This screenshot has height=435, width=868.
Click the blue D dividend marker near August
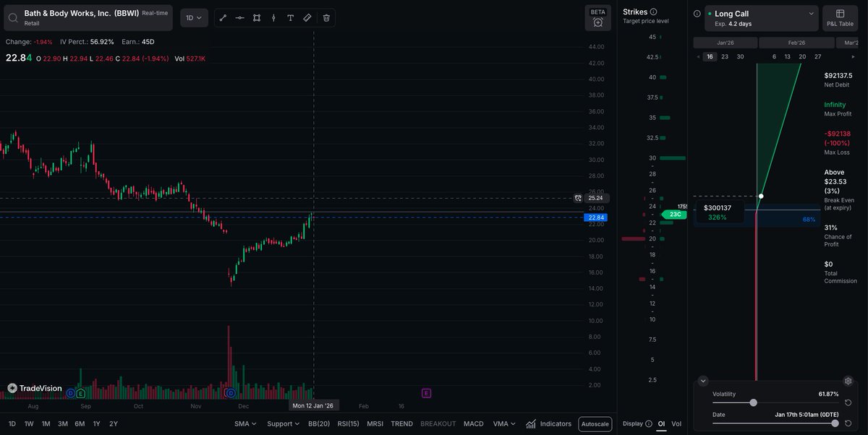tap(71, 393)
